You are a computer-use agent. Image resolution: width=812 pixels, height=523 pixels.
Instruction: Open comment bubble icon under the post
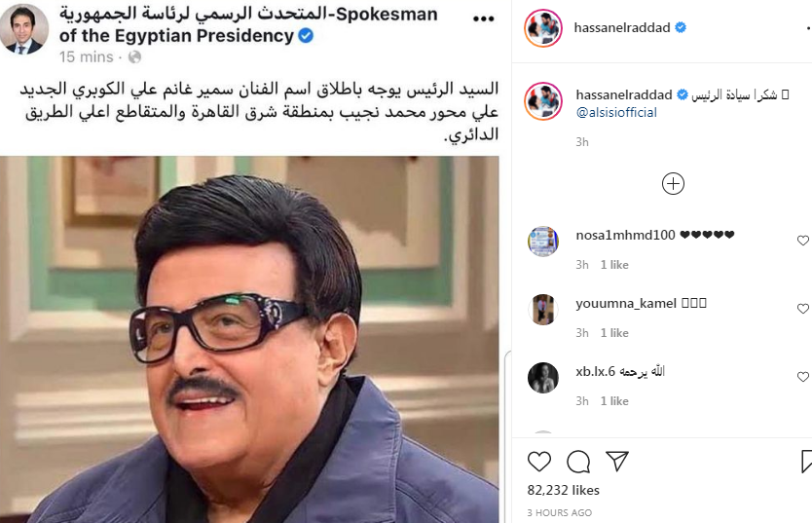(578, 462)
